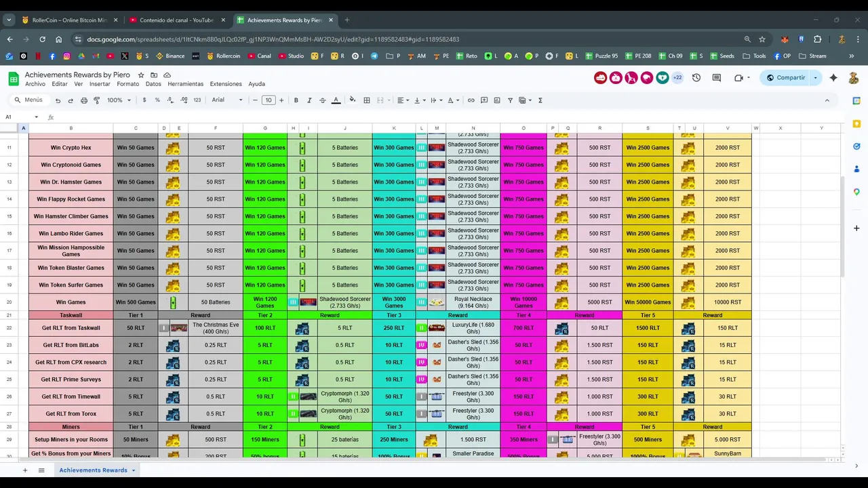This screenshot has height=488, width=868.
Task: Open the text color picker
Action: pos(336,100)
